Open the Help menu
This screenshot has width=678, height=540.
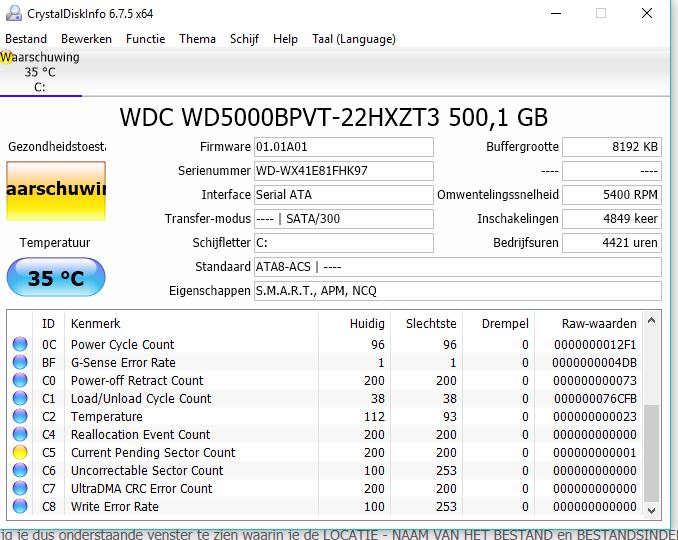pos(285,39)
